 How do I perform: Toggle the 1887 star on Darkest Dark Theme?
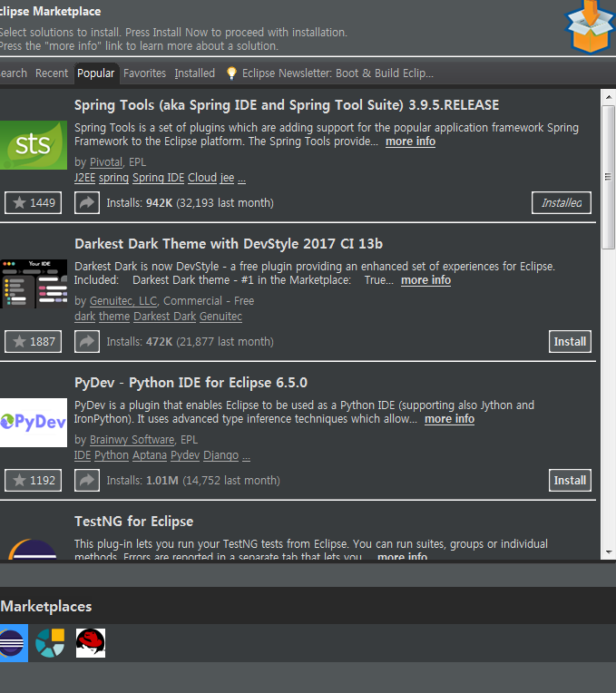33,342
